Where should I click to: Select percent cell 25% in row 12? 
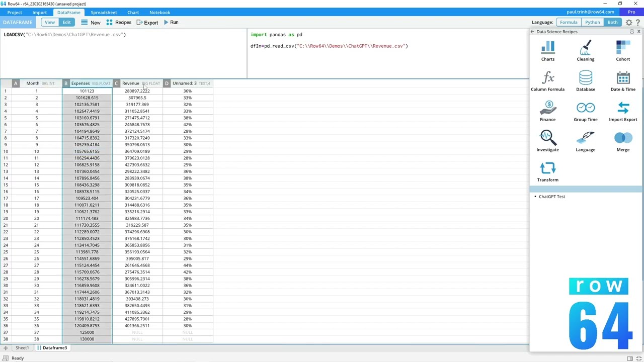[188, 165]
